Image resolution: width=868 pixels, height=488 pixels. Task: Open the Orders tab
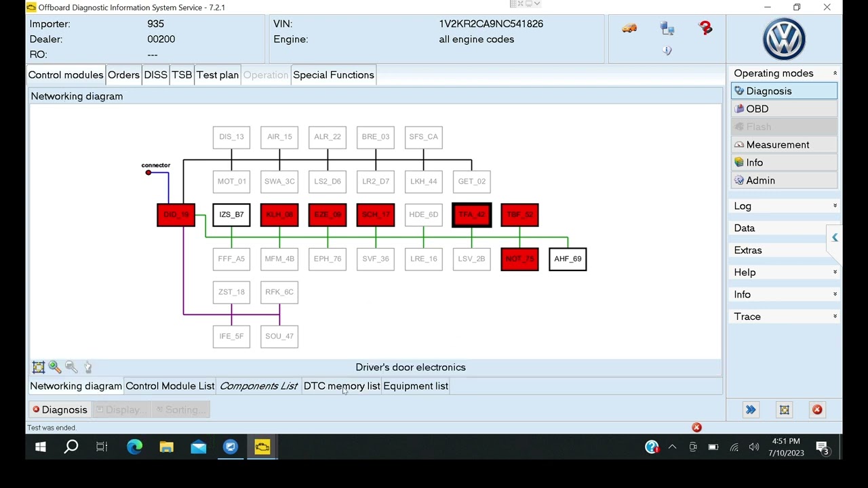(123, 75)
